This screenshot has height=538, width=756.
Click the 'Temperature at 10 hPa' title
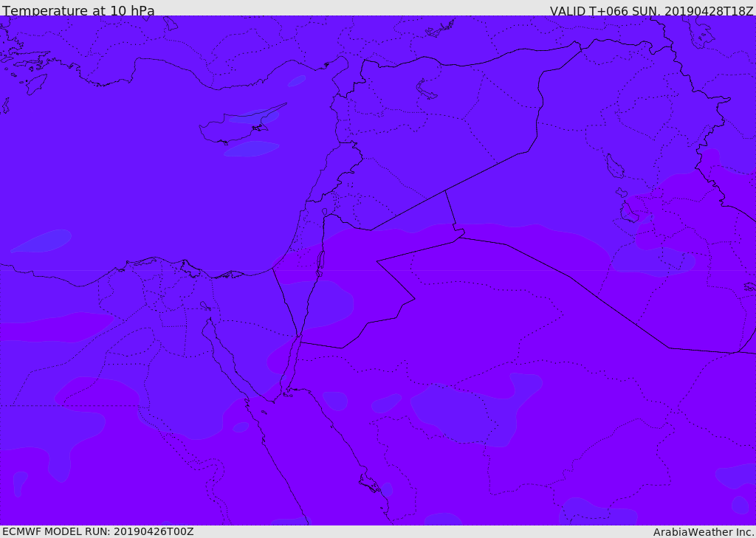tap(78, 10)
